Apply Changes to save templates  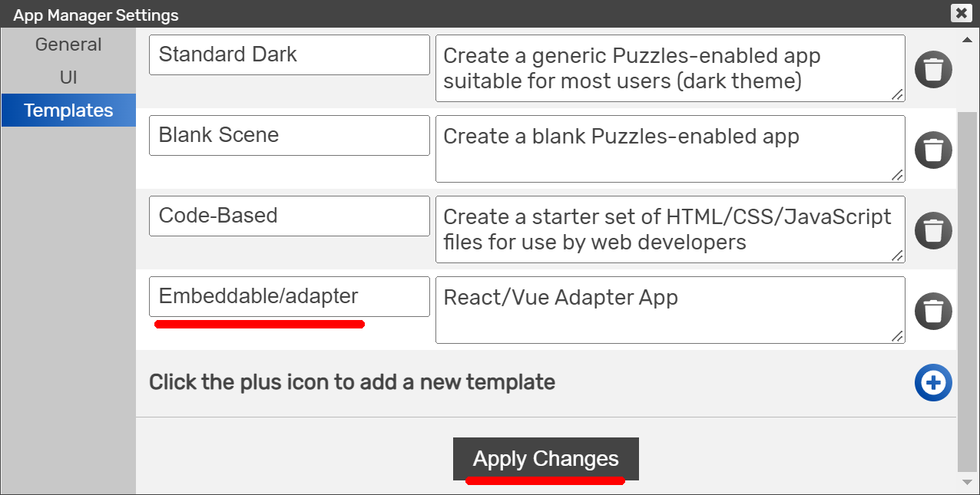click(546, 459)
